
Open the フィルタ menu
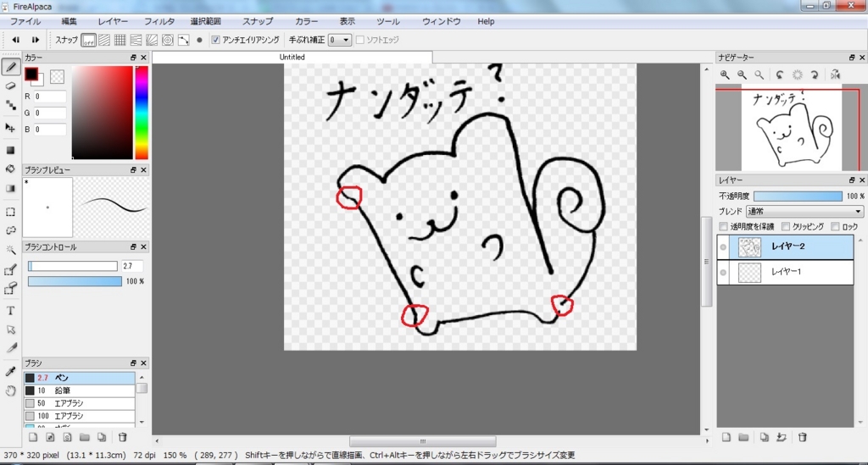[159, 21]
